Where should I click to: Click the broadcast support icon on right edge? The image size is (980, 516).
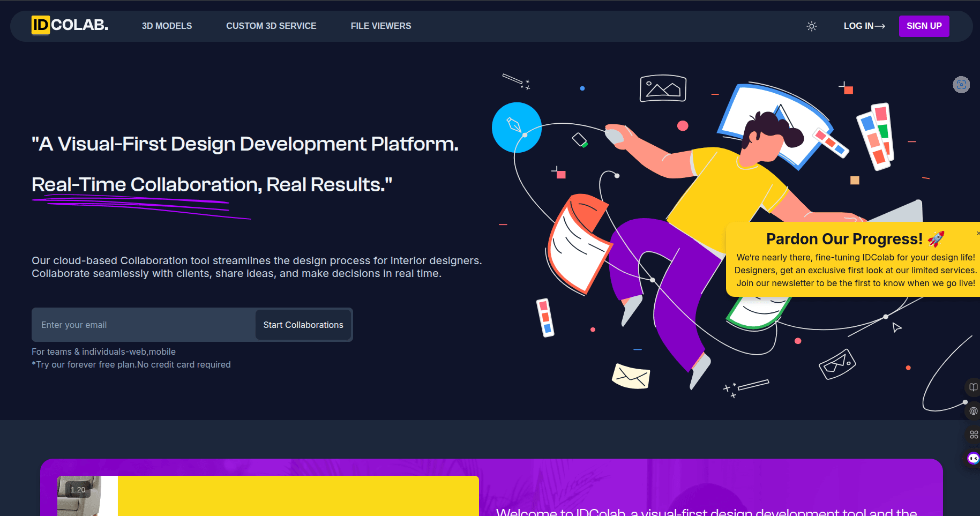click(973, 411)
